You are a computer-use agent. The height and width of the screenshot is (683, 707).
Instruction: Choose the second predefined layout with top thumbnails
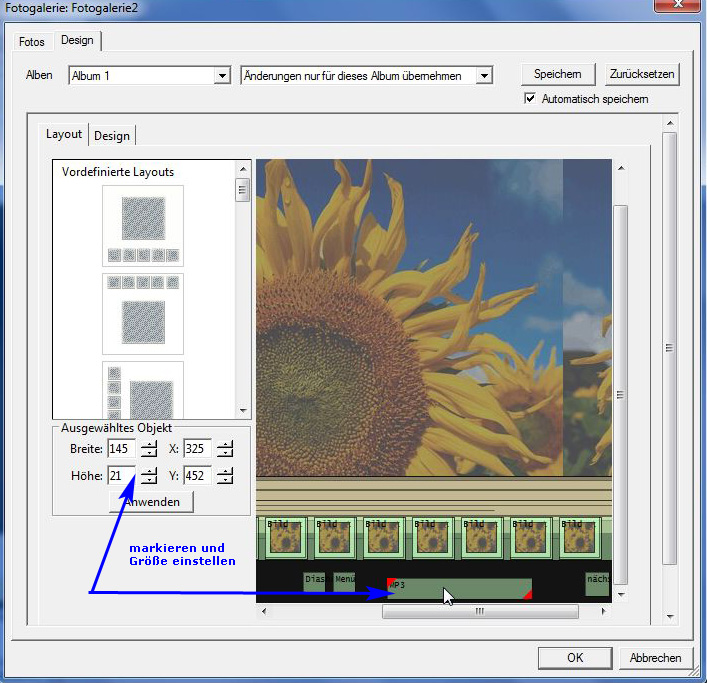coord(143,311)
